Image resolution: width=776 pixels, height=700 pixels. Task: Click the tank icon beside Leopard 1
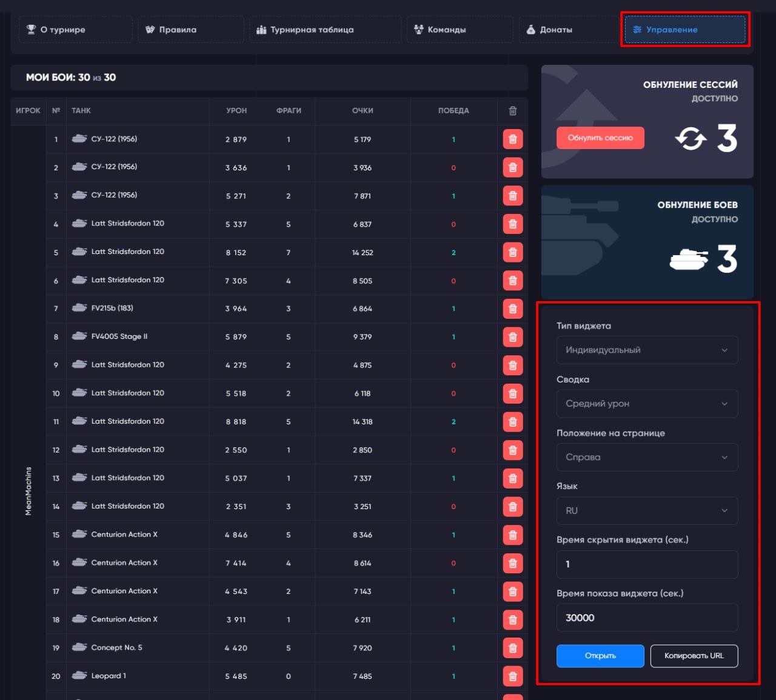pos(79,676)
